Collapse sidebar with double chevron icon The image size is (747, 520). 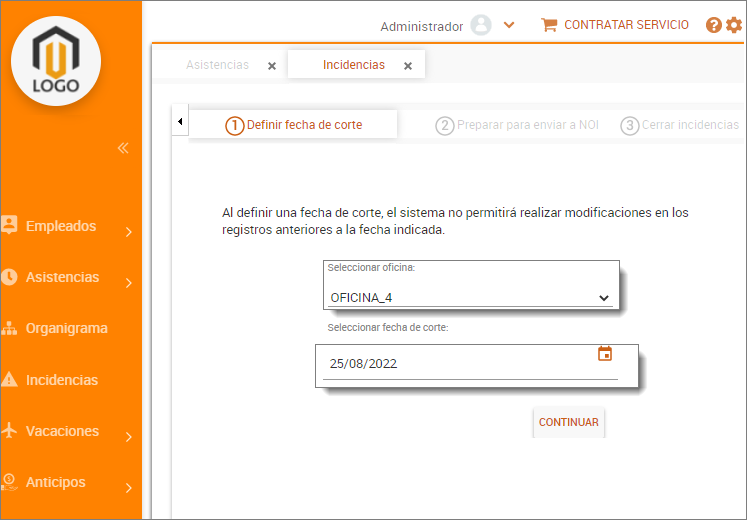[x=123, y=148]
